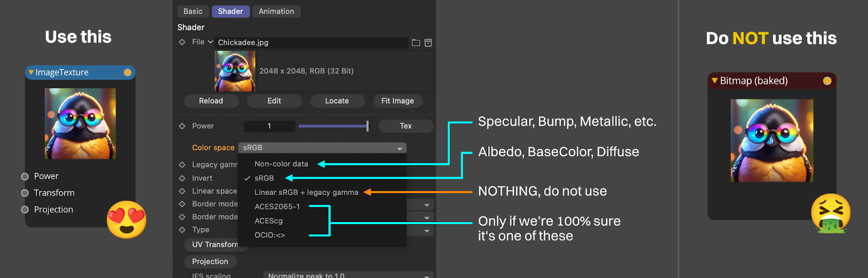Image resolution: width=868 pixels, height=278 pixels.
Task: Click the archive icon next to file field
Action: coord(428,42)
